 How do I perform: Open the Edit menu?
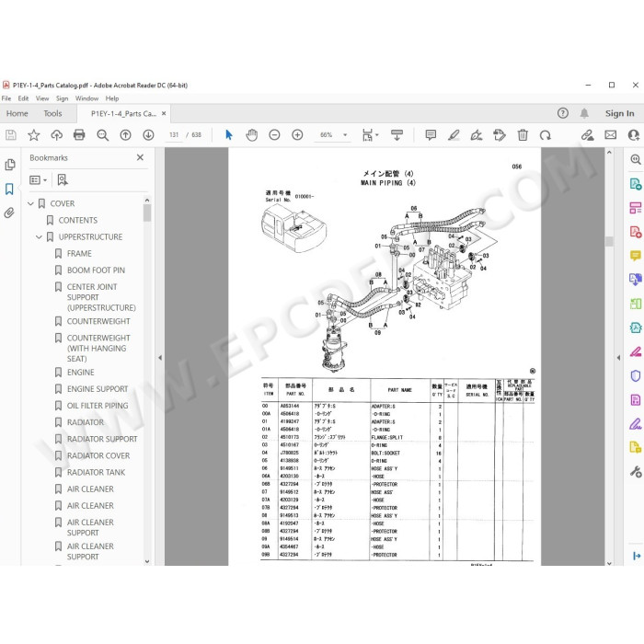23,98
